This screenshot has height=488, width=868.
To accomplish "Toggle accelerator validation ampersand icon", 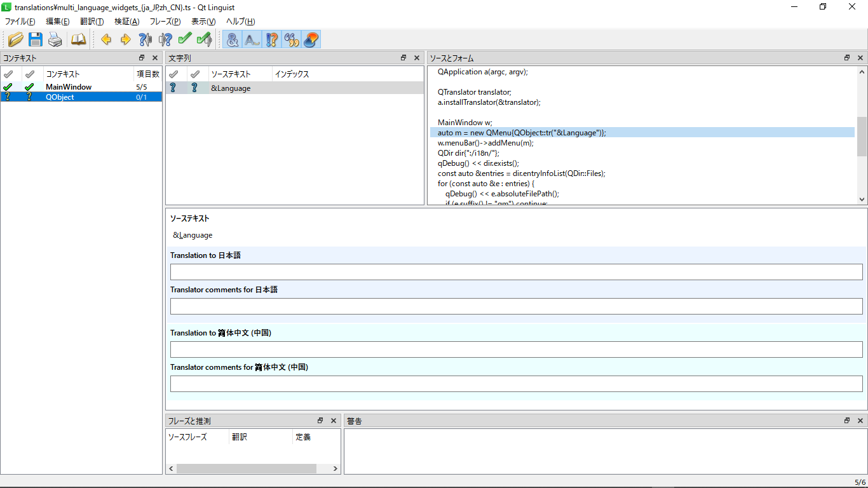I will [x=233, y=39].
